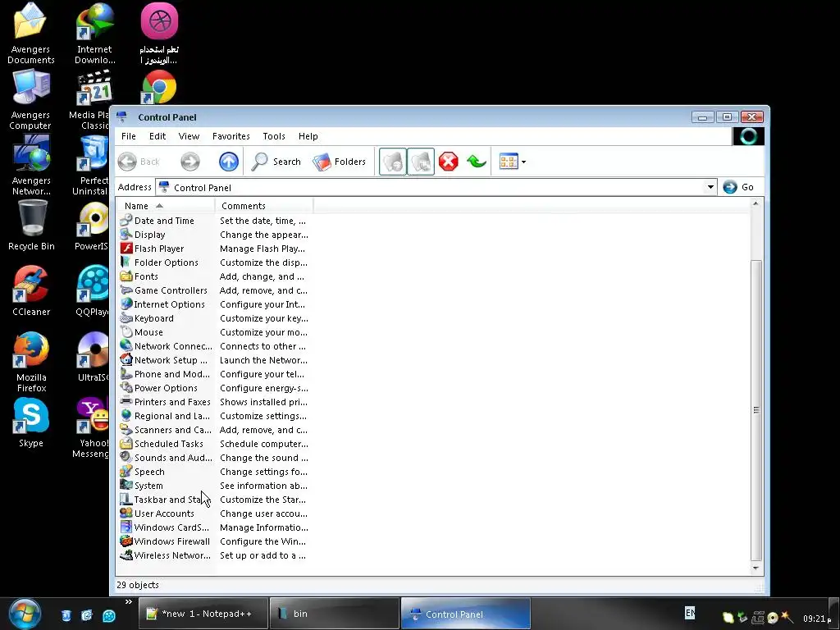Click the Search toolbar button
The height and width of the screenshot is (630, 840).
click(x=276, y=162)
